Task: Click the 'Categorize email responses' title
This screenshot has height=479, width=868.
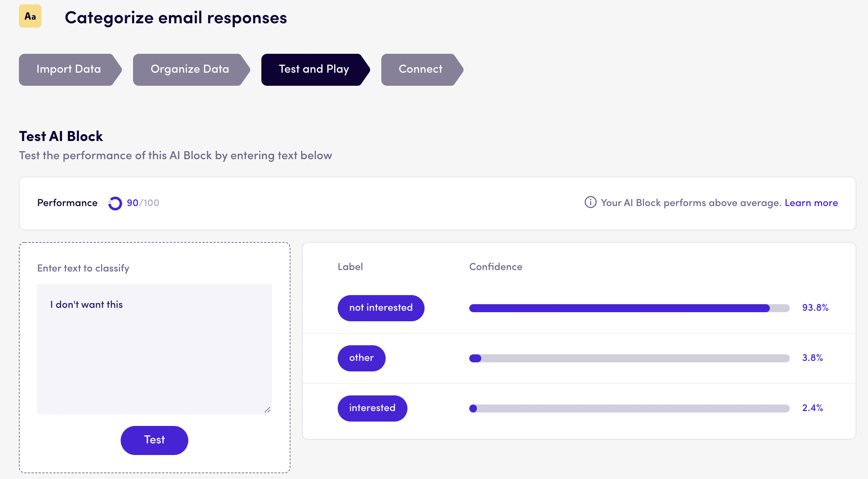Action: 176,17
